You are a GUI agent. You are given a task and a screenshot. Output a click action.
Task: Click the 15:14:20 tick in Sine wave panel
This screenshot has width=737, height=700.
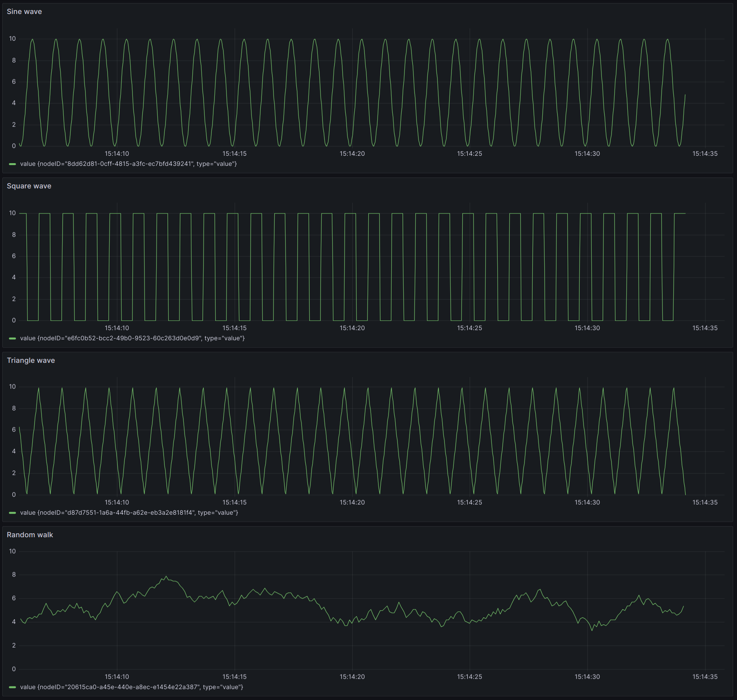352,154
